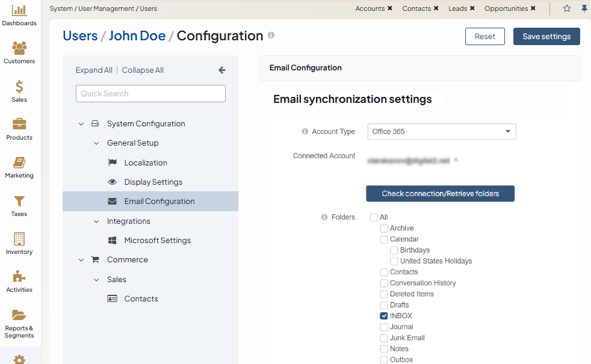
Task: Go to Sales dollar icon
Action: point(19,87)
